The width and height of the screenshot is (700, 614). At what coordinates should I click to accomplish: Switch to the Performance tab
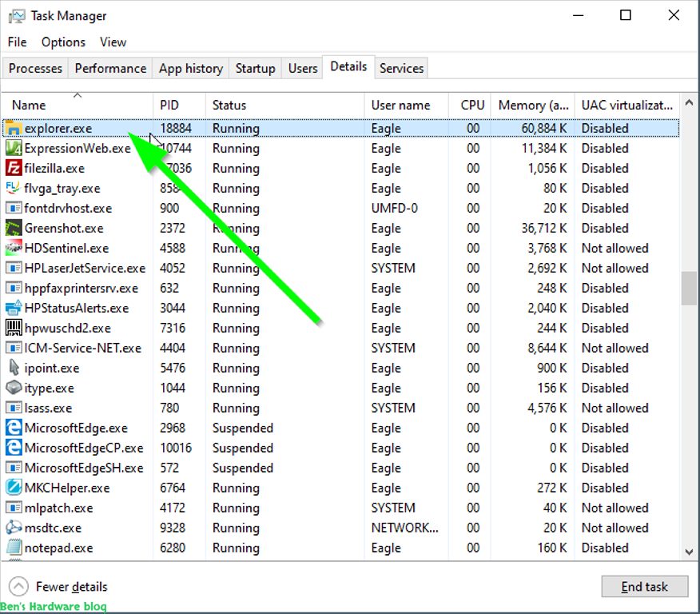coord(110,68)
